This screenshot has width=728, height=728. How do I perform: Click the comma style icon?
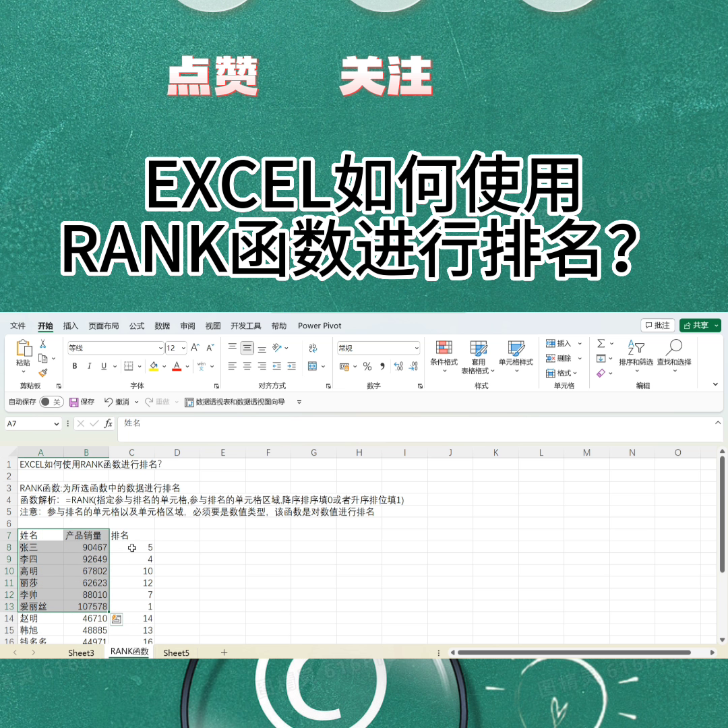click(382, 366)
